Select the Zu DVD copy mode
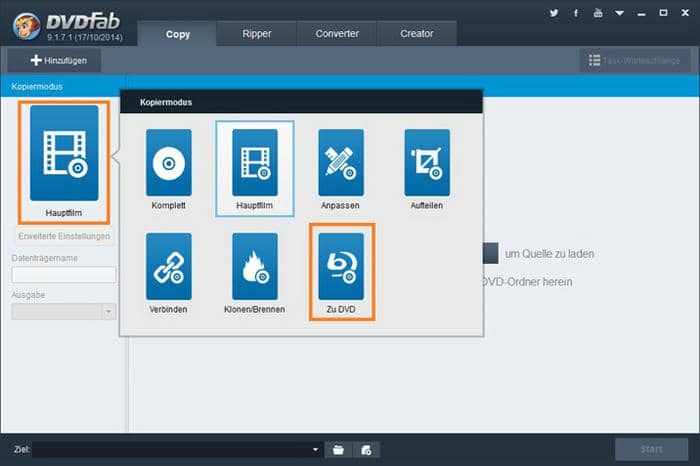Screen dimensions: 700x466 (x=341, y=266)
